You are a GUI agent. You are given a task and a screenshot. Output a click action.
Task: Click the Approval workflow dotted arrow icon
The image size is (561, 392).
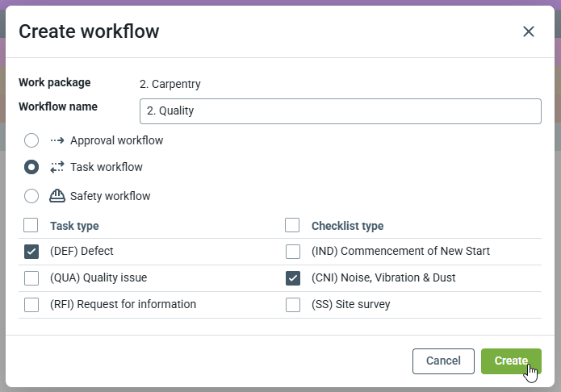(x=57, y=140)
